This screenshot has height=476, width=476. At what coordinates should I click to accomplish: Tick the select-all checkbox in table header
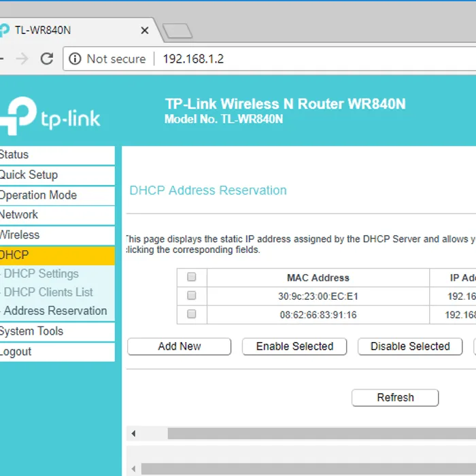192,277
